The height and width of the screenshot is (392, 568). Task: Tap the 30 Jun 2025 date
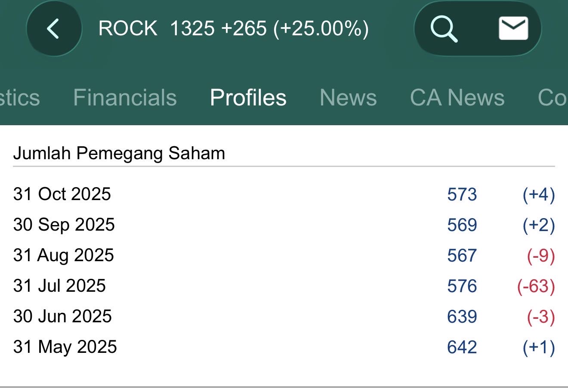(x=63, y=316)
